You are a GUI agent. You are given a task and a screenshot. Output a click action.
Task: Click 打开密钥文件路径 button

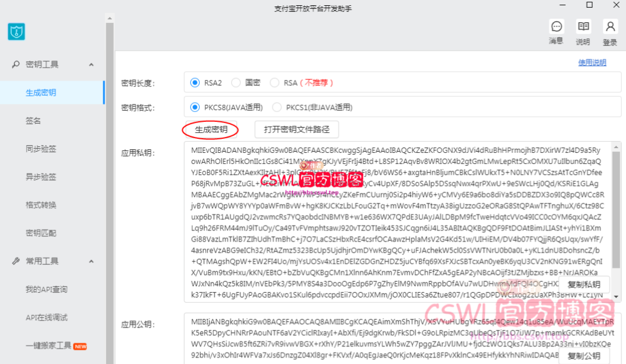pos(297,129)
